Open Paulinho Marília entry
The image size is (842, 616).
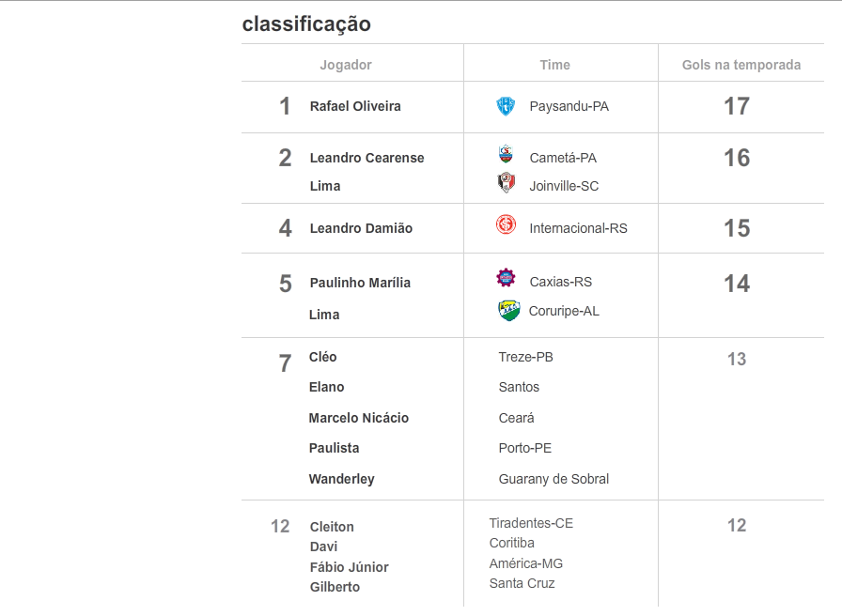click(x=360, y=283)
